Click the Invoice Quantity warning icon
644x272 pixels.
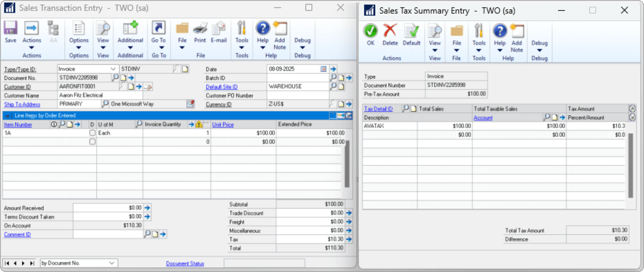pos(199,124)
